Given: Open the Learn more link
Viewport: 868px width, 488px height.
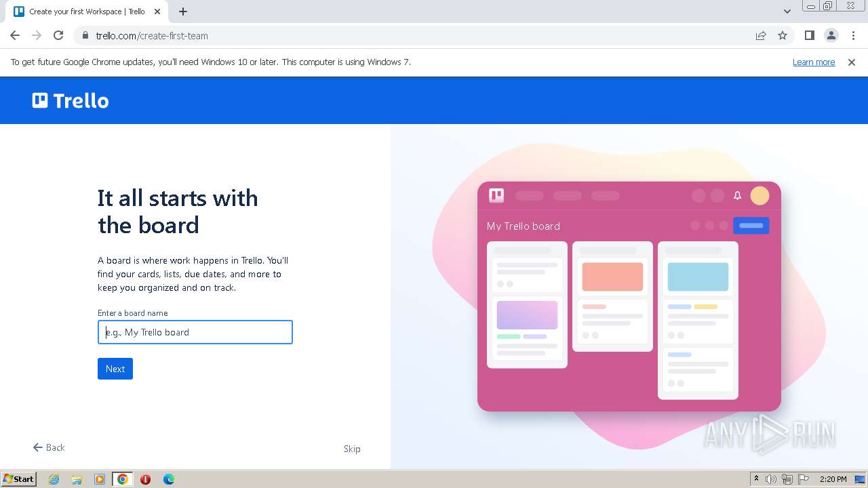Looking at the screenshot, I should click(x=814, y=62).
